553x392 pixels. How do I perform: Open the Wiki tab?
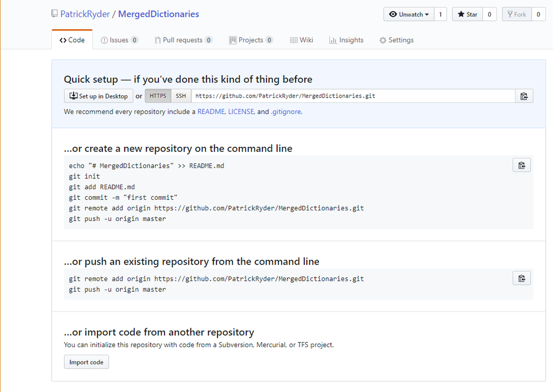pyautogui.click(x=302, y=40)
